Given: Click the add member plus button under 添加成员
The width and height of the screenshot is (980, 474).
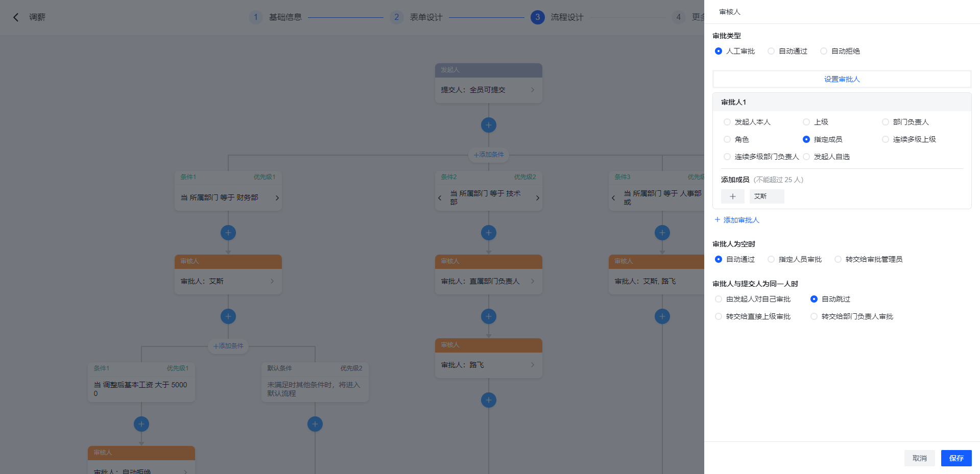Looking at the screenshot, I should click(732, 196).
